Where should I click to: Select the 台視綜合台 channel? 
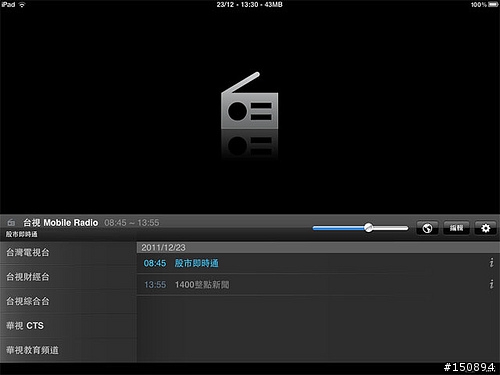coord(68,301)
